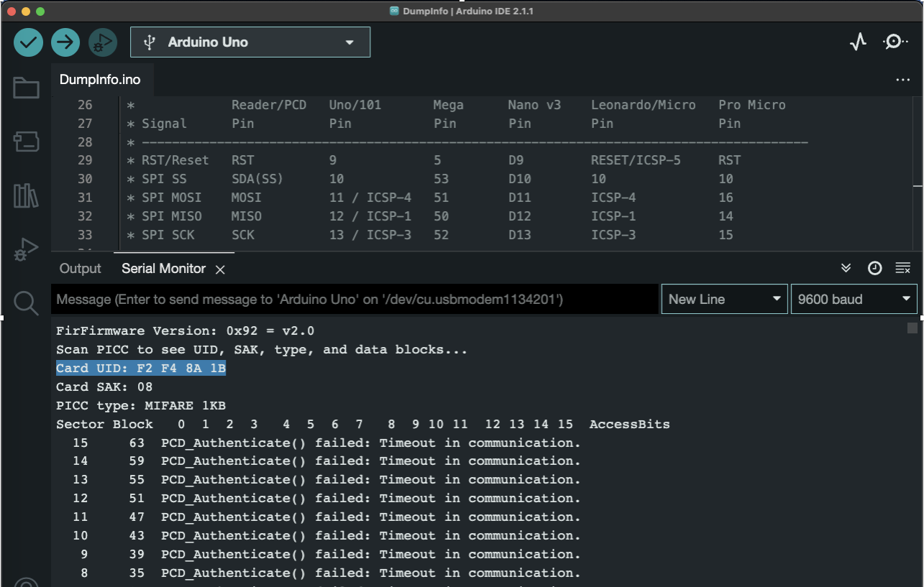
Task: Toggle the Serial Monitor toolbar icon
Action: coord(895,42)
